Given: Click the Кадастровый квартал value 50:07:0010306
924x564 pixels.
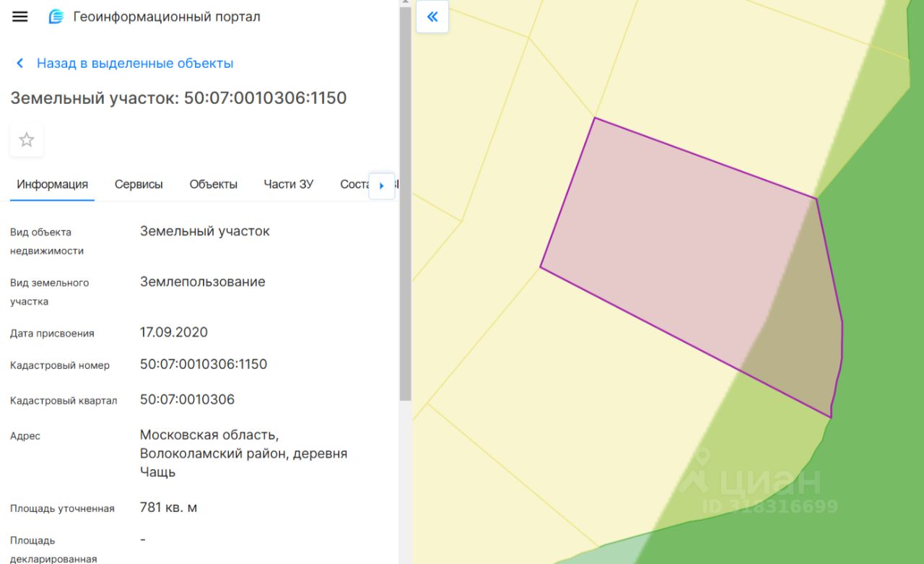Looking at the screenshot, I should [x=187, y=399].
